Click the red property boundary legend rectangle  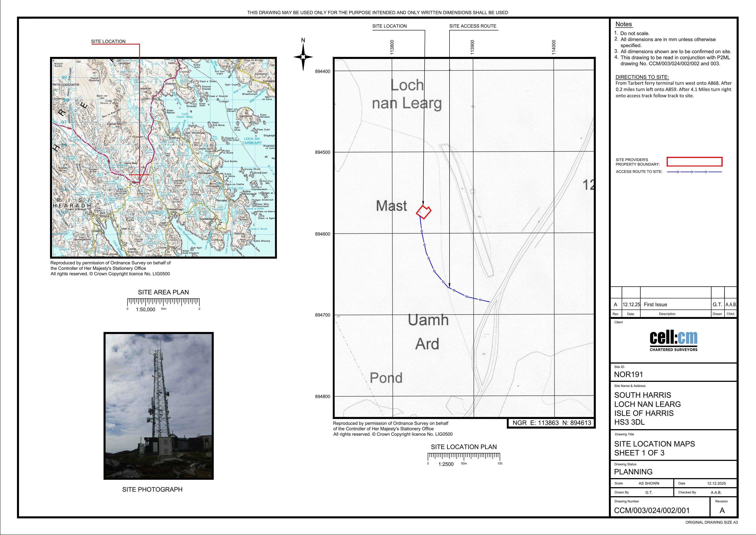coord(694,161)
